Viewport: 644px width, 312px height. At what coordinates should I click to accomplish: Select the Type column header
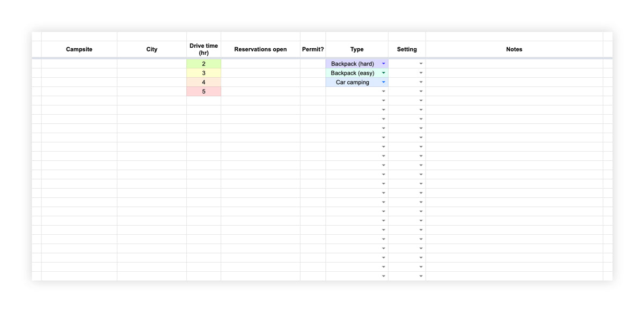pyautogui.click(x=357, y=49)
